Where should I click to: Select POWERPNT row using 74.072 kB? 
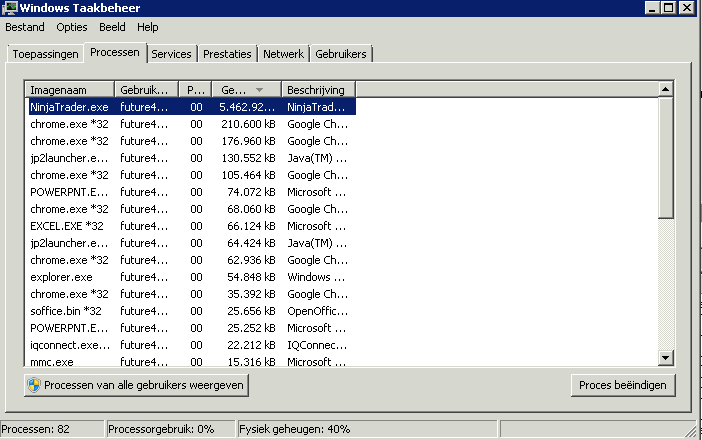tap(192, 192)
